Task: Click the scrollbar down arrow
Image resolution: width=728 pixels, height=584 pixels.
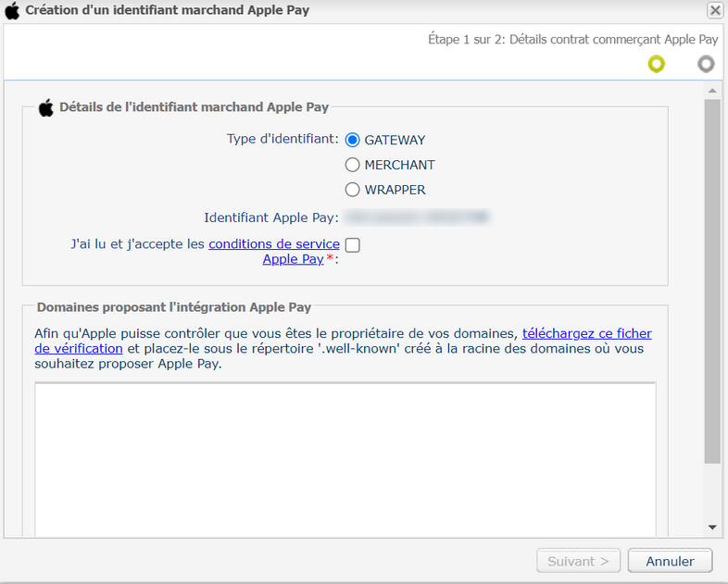Action: [x=712, y=527]
